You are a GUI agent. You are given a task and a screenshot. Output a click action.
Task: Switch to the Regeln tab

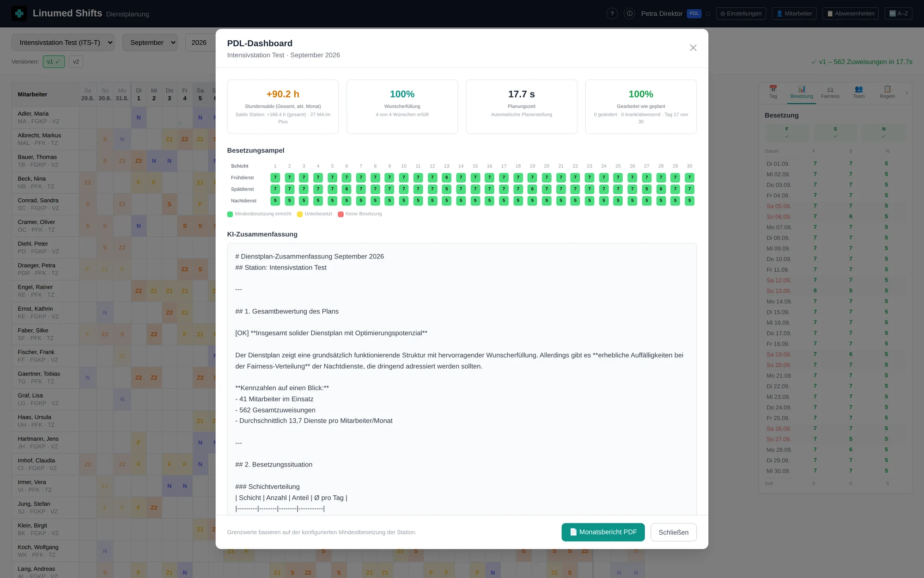coord(887,92)
